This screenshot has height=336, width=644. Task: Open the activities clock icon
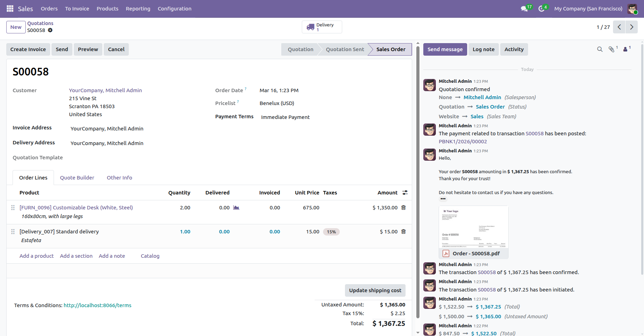[541, 9]
